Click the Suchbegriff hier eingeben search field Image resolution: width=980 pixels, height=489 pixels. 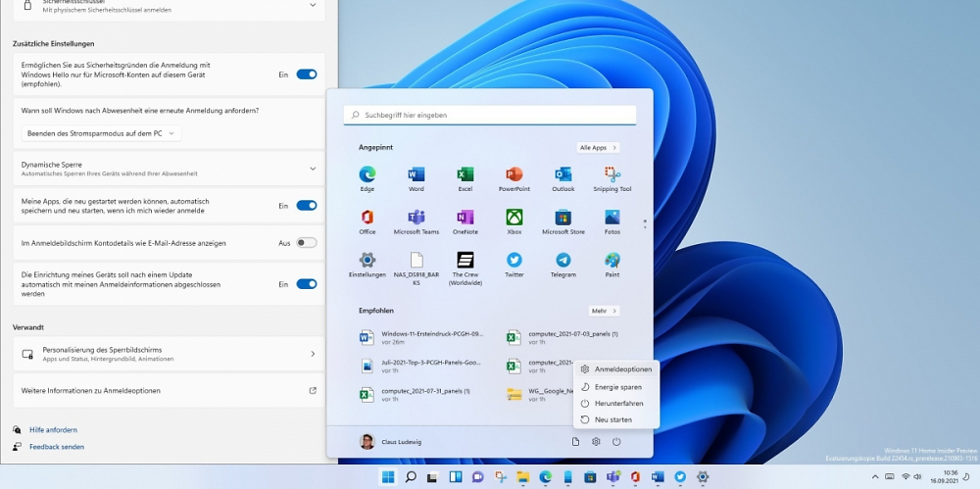click(490, 115)
